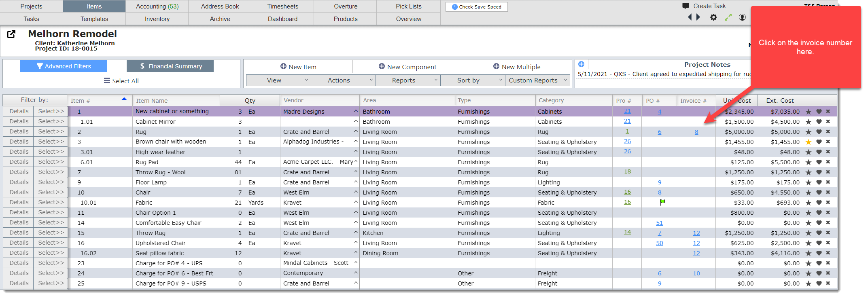Star the Chair row from West Elm
The width and height of the screenshot is (868, 296).
pyautogui.click(x=809, y=192)
